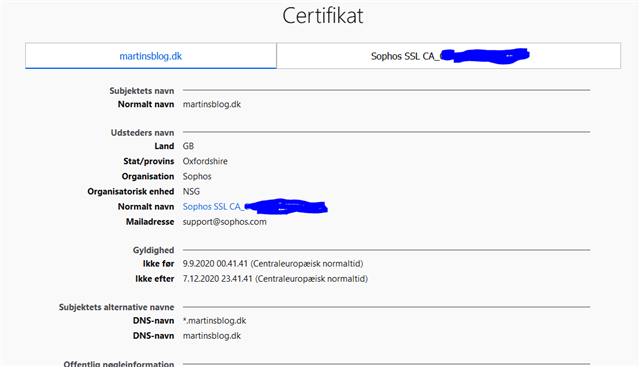Click the Subjektets navn section heading
Image resolution: width=640 pixels, height=367 pixels.
pyautogui.click(x=142, y=91)
